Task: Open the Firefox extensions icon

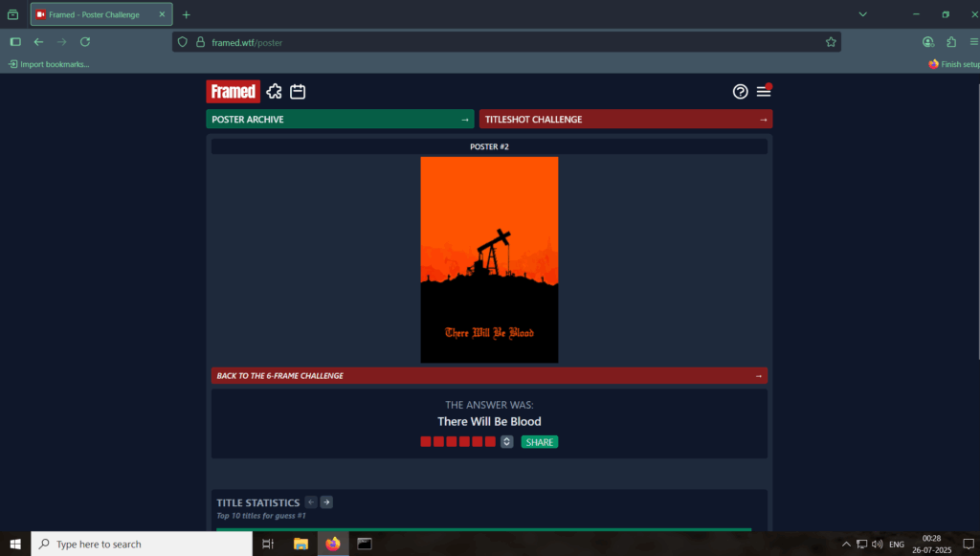Action: coord(951,42)
